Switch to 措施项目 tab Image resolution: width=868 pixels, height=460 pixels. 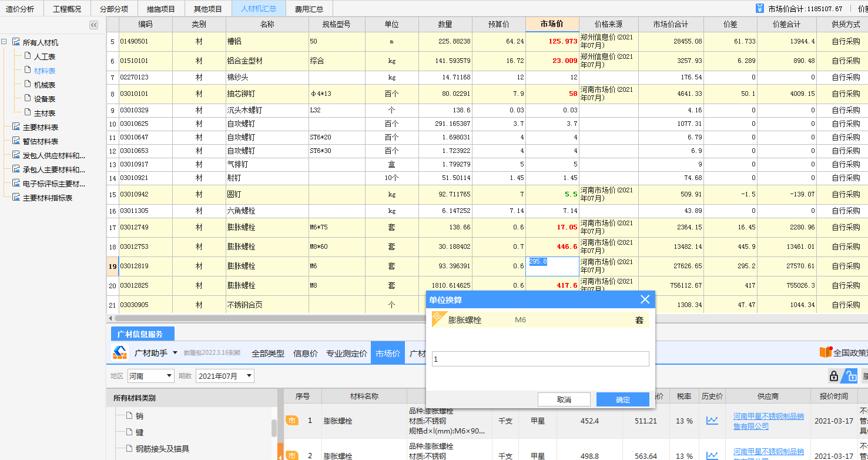(161, 9)
